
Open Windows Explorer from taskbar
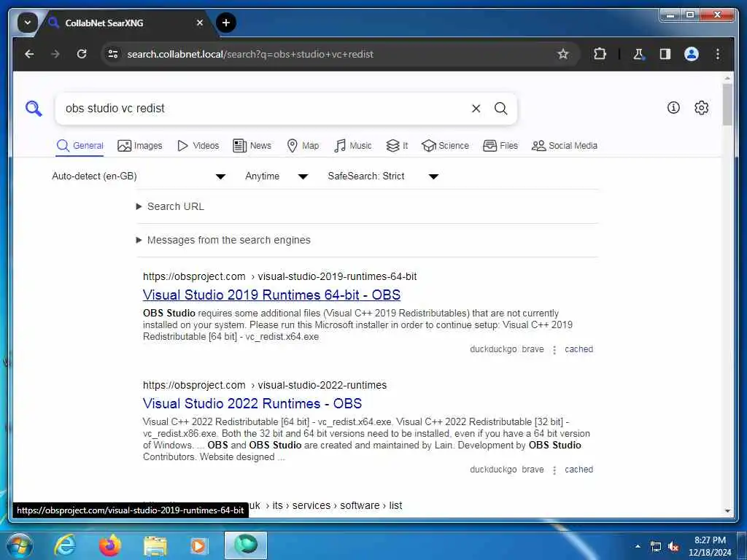[x=155, y=545]
